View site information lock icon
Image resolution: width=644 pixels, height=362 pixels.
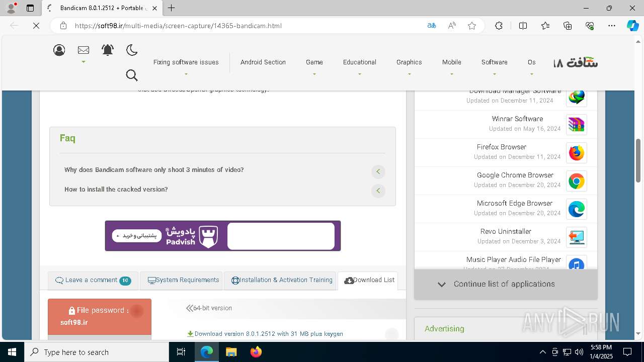(63, 26)
